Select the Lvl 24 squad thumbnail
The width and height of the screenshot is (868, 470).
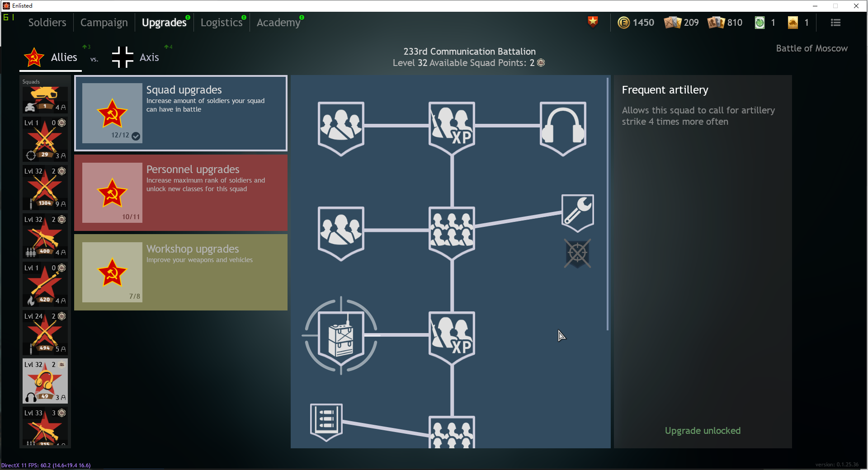click(45, 333)
